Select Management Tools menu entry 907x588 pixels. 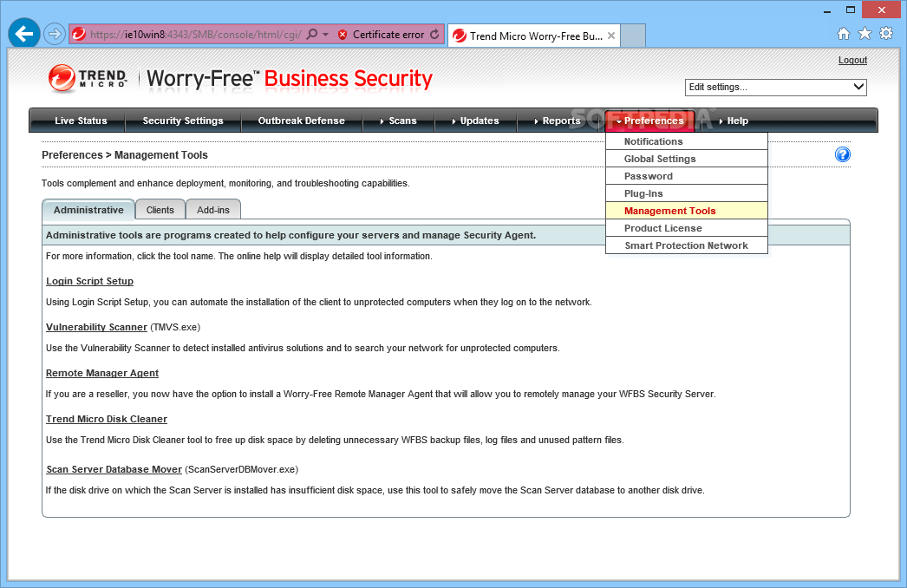click(x=687, y=211)
